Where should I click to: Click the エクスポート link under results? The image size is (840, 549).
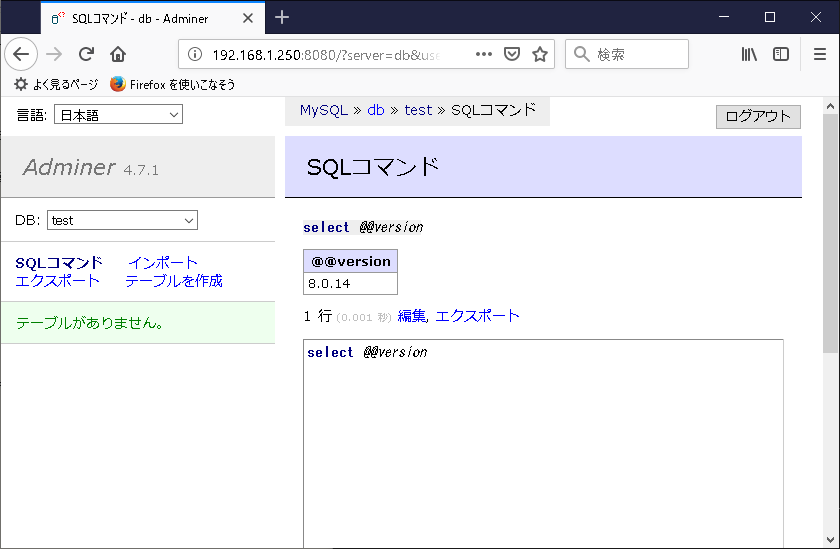[477, 316]
